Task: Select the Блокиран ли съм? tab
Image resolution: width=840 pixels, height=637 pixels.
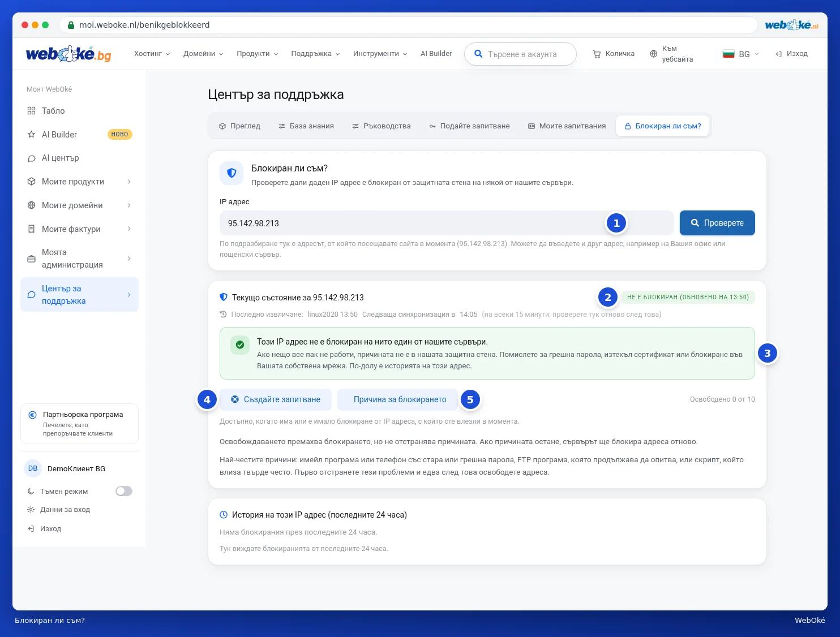Action: 662,126
